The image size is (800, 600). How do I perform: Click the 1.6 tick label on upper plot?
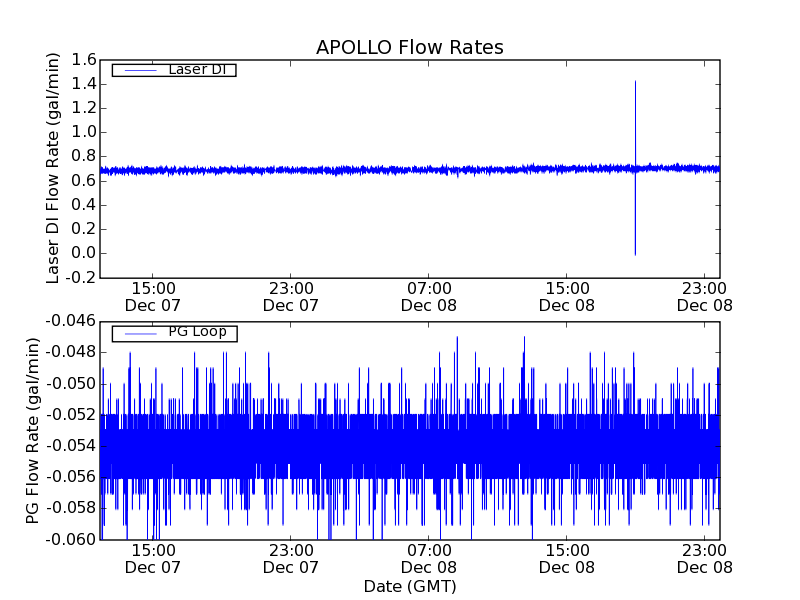83,60
